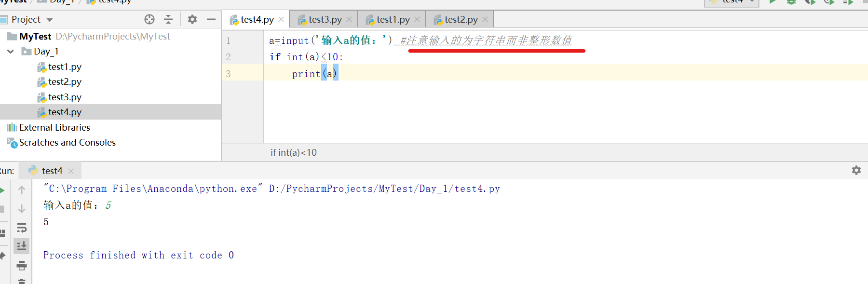This screenshot has width=868, height=284.
Task: Click the green Run button in top toolbar
Action: tap(773, 1)
